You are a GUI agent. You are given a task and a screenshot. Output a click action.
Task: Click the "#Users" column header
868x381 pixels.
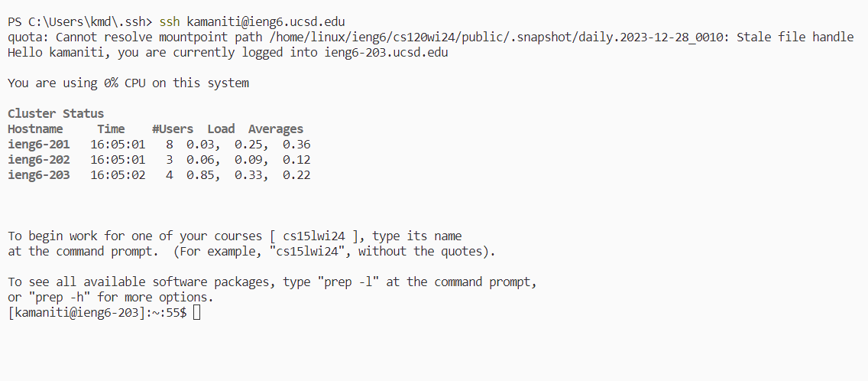173,129
